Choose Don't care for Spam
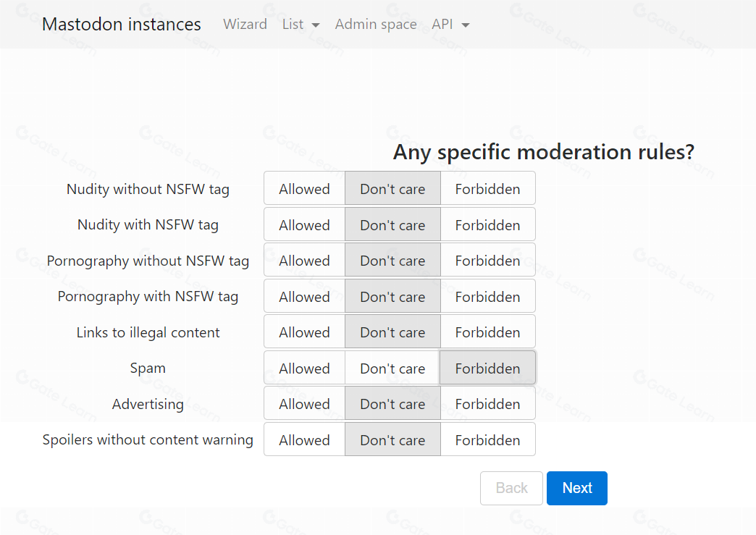This screenshot has width=756, height=535. 392,368
